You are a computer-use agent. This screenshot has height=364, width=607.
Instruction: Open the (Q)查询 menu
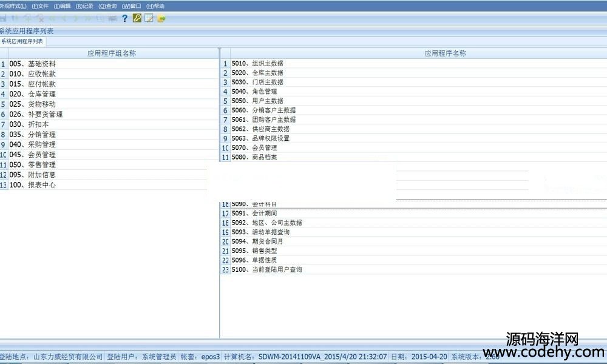point(107,5)
